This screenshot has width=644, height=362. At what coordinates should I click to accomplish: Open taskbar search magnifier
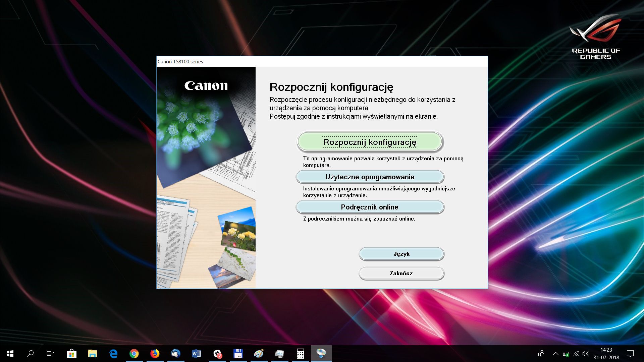coord(30,354)
